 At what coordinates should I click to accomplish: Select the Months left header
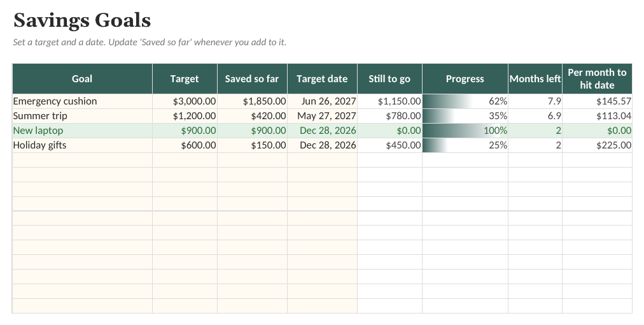pyautogui.click(x=535, y=78)
